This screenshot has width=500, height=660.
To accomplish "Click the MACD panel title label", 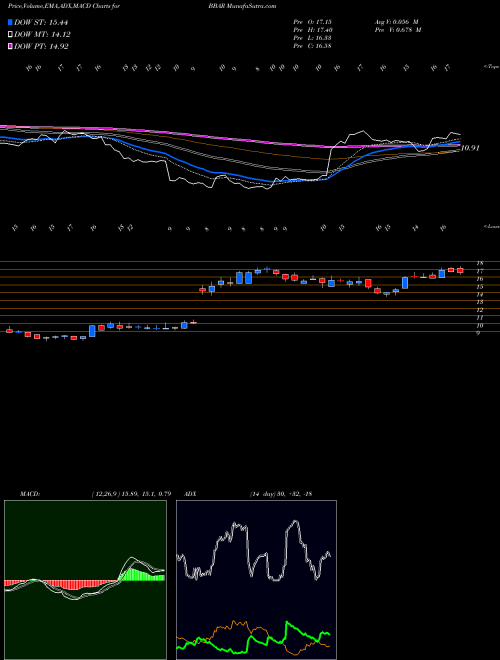I will [x=30, y=494].
